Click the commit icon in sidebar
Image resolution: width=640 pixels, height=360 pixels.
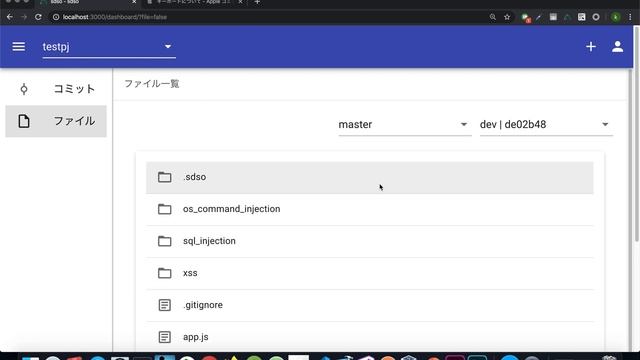24,89
